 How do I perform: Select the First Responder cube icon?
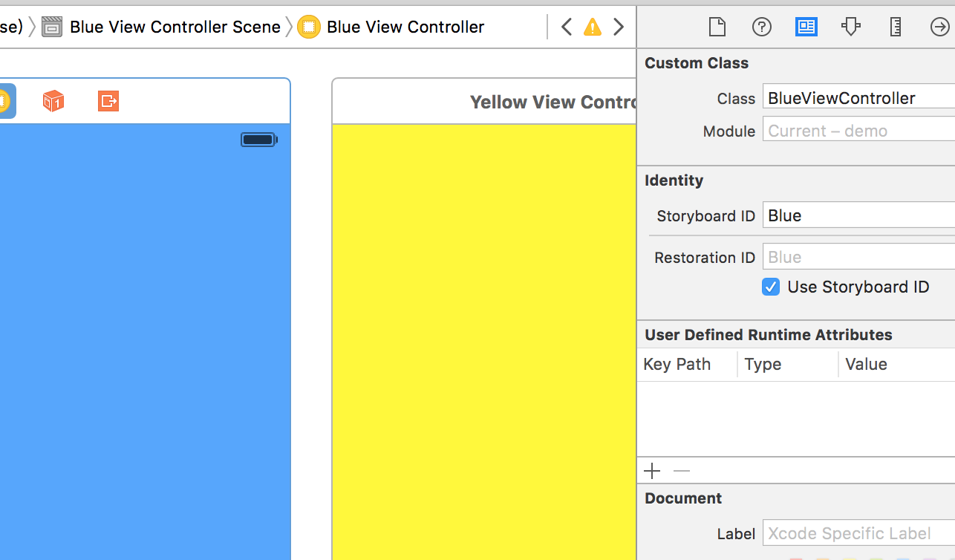[53, 101]
